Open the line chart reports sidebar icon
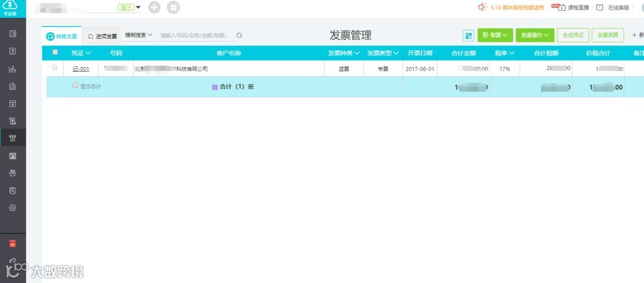 13,69
